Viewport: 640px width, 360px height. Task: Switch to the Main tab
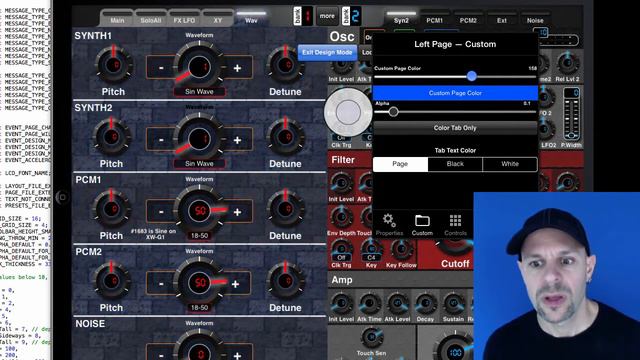coord(117,19)
